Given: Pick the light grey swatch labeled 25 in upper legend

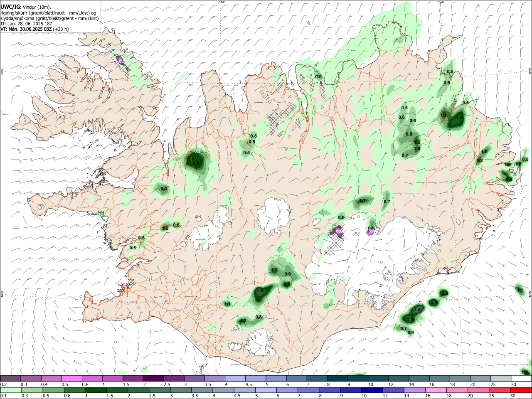Looking at the screenshot, I should tap(501, 379).
